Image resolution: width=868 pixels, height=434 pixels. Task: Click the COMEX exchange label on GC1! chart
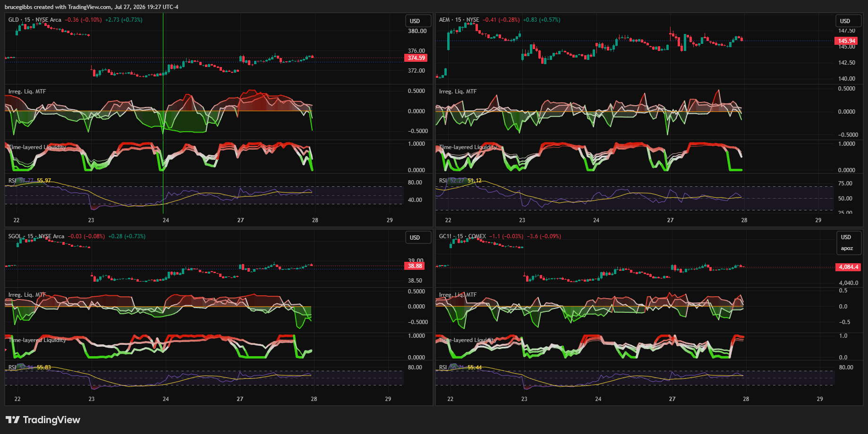pos(477,236)
